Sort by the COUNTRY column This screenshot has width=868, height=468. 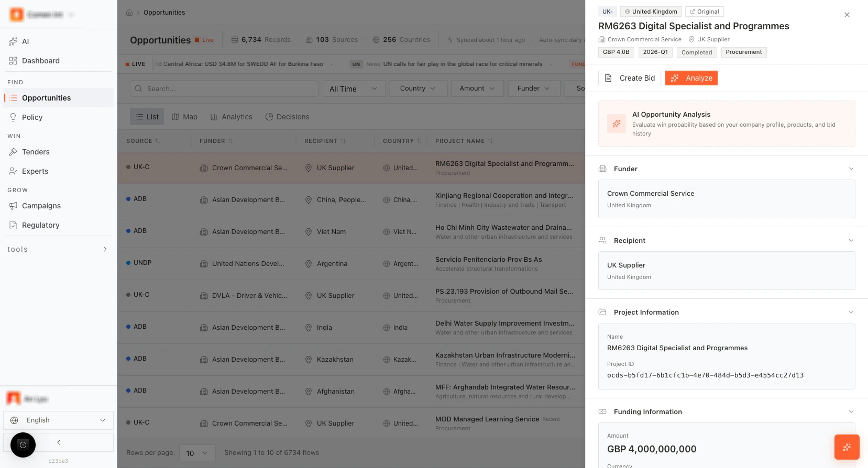point(402,141)
